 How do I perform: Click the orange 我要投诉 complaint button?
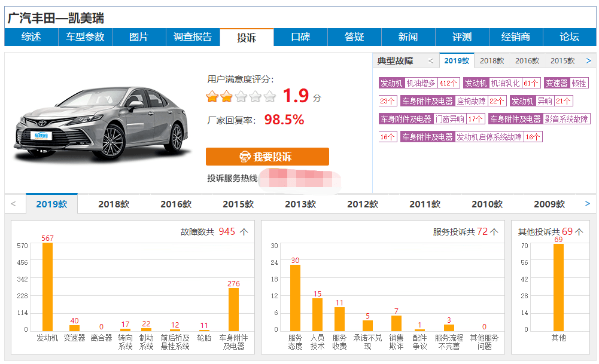267,157
